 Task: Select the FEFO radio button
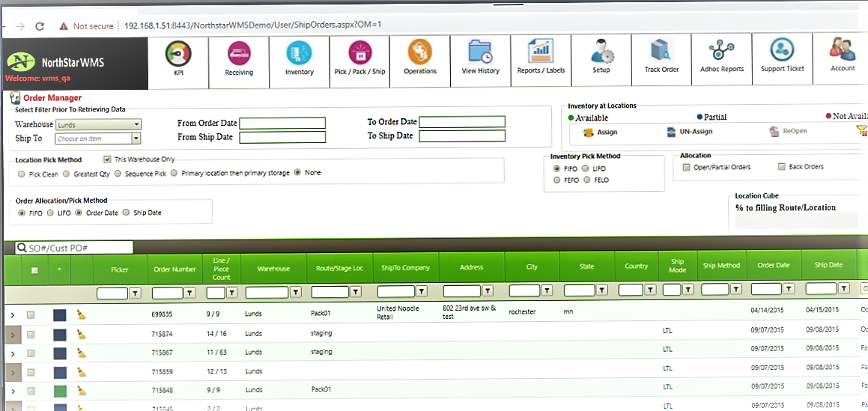click(557, 180)
